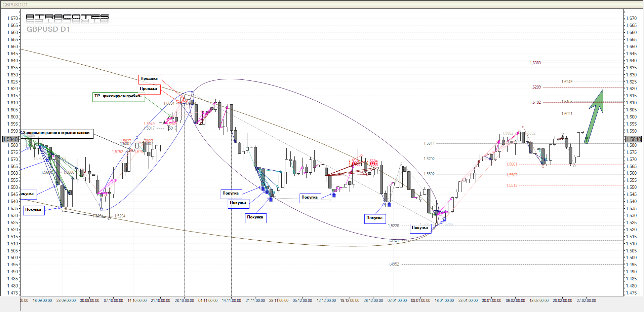Viewport: 644px width, 312px height.
Task: Click the 1,4952 price level label
Action: coord(393,264)
